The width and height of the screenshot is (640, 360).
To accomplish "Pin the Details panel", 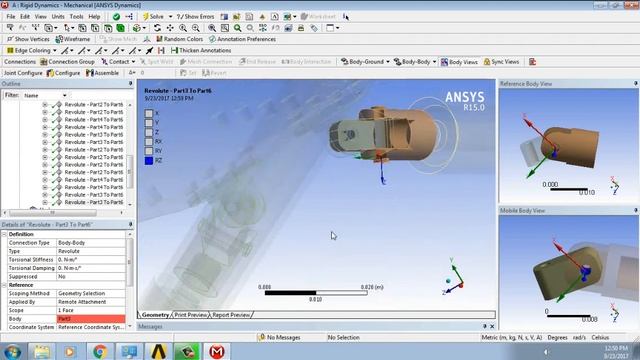I will [131, 224].
